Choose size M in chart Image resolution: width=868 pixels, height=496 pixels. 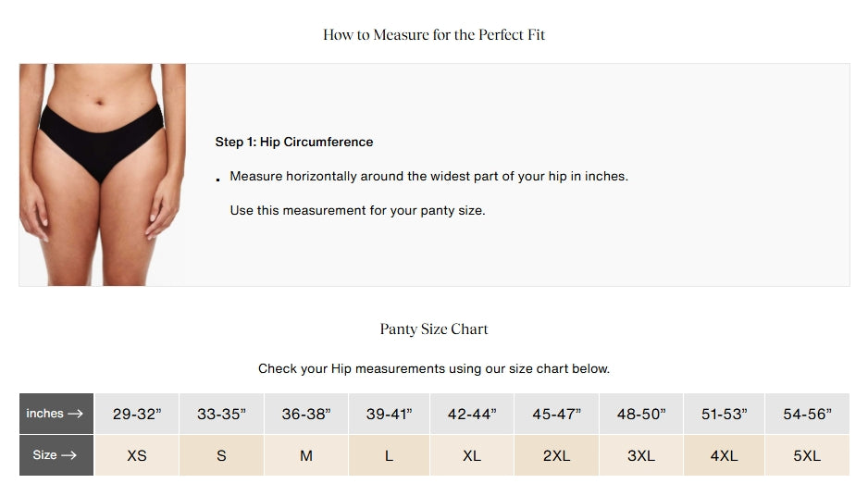pos(306,455)
